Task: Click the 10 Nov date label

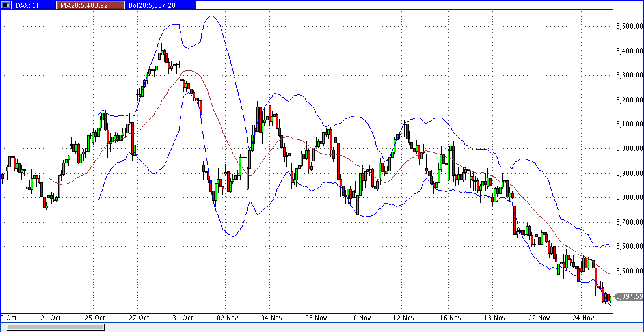Action: click(360, 318)
